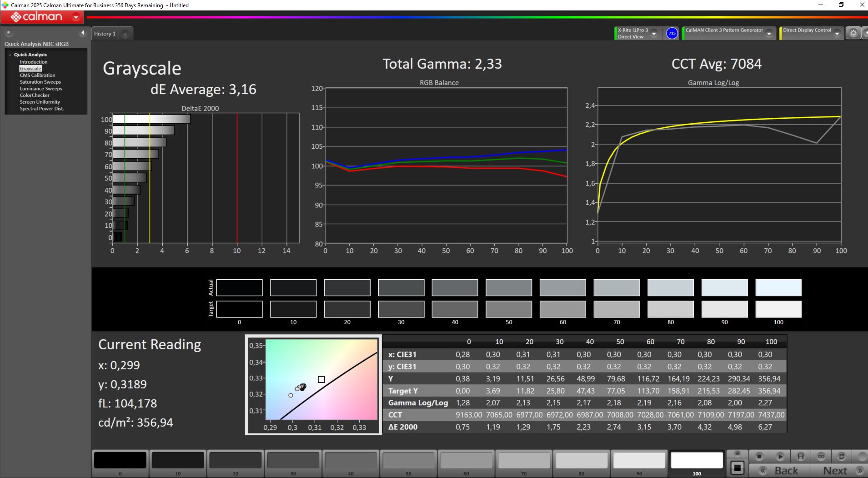
Task: Click the read series bracket icon
Action: [801, 456]
